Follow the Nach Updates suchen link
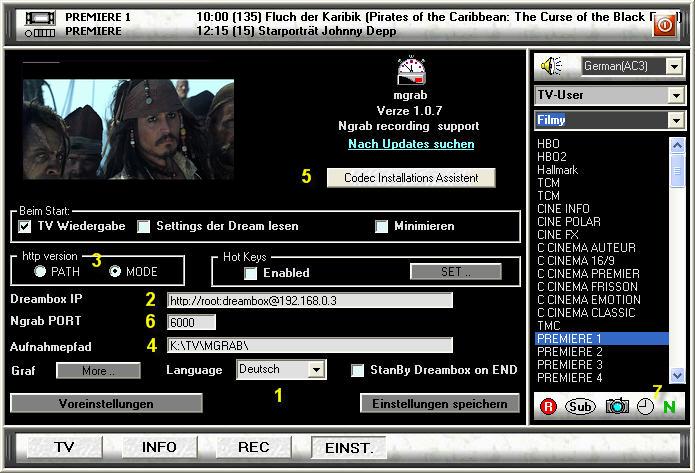This screenshot has height=473, width=695. point(411,144)
